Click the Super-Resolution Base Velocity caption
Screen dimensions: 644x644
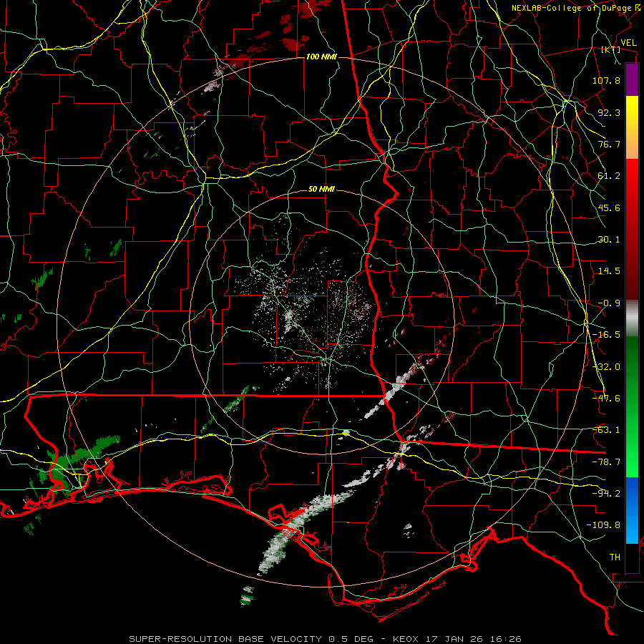coord(326,639)
